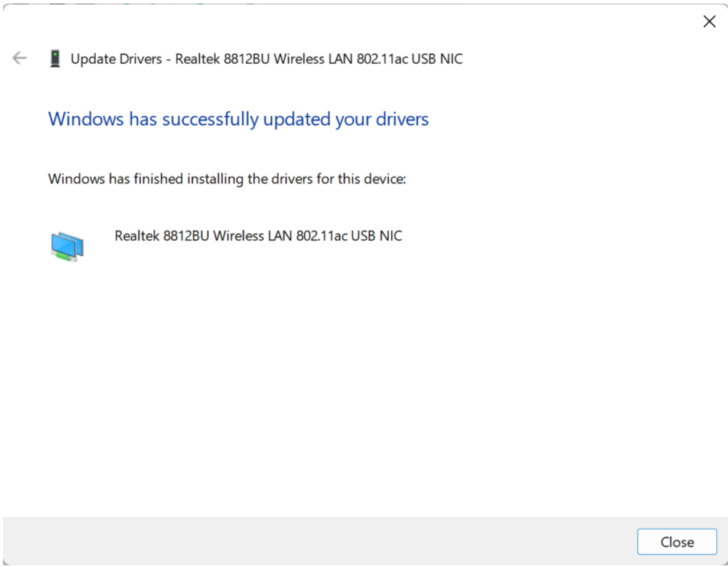
Task: Click the gray footer bar left of Close
Action: click(x=319, y=542)
